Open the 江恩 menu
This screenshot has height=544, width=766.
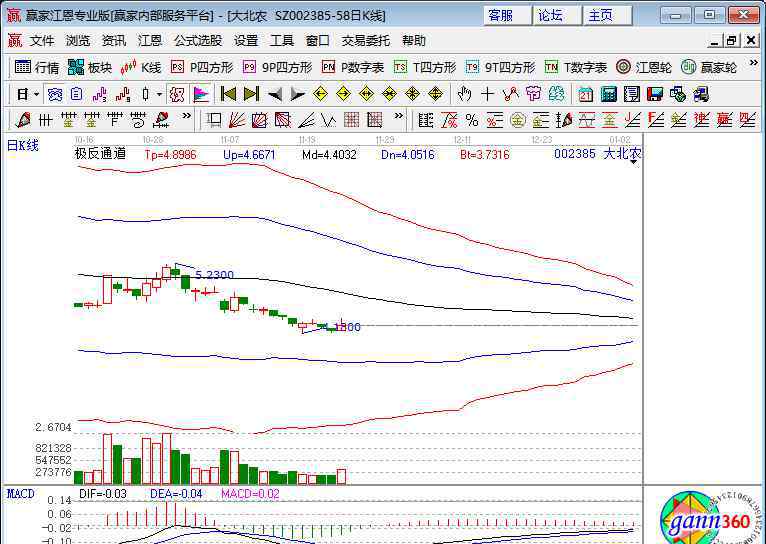point(149,41)
